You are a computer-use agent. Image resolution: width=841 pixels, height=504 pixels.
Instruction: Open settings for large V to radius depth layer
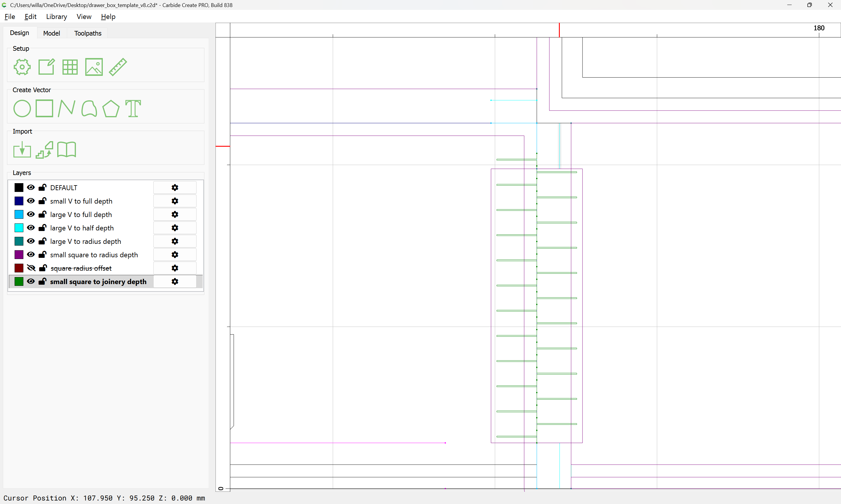point(175,242)
